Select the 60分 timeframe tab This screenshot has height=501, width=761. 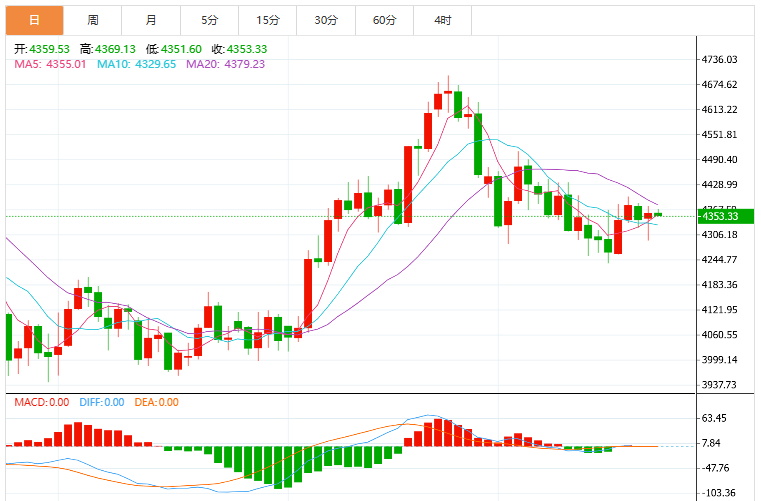384,20
